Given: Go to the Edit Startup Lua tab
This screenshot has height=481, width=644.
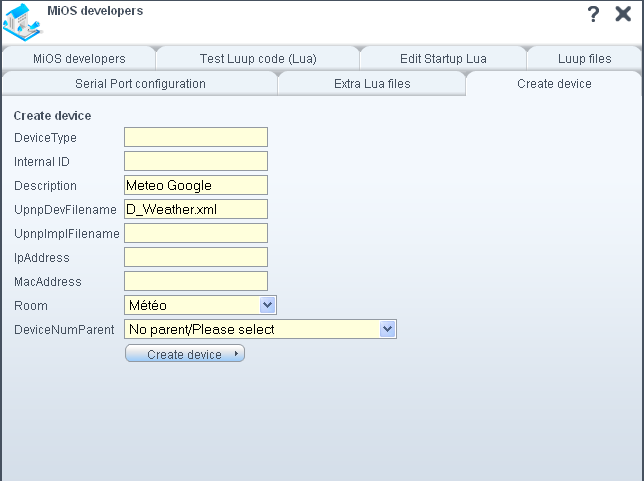Looking at the screenshot, I should click(443, 59).
